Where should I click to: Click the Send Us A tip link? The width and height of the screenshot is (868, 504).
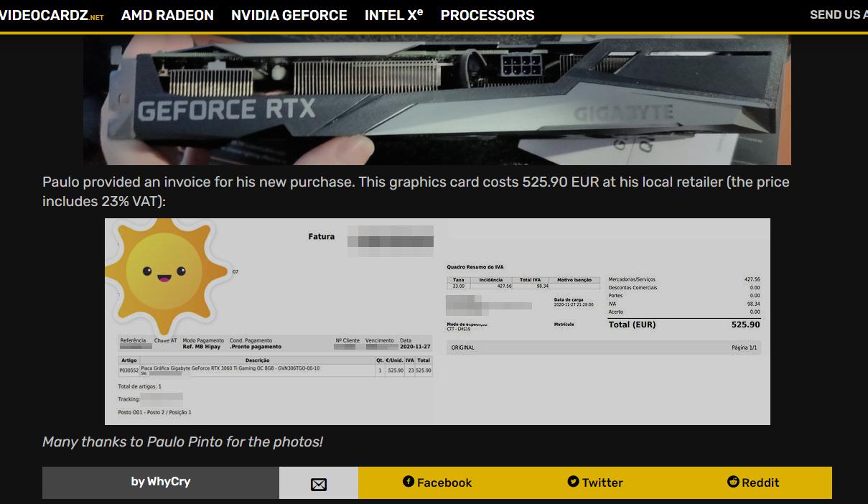click(x=839, y=14)
